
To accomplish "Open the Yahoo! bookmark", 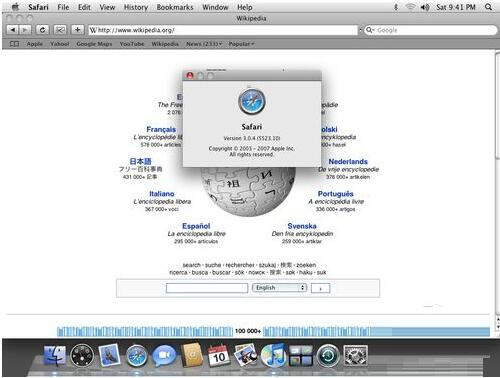I will click(x=60, y=44).
